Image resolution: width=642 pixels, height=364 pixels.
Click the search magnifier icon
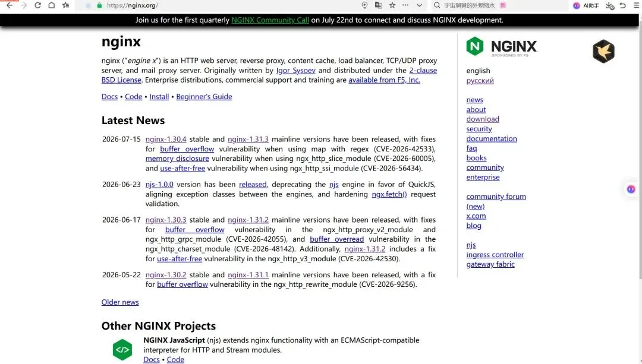(x=437, y=5)
